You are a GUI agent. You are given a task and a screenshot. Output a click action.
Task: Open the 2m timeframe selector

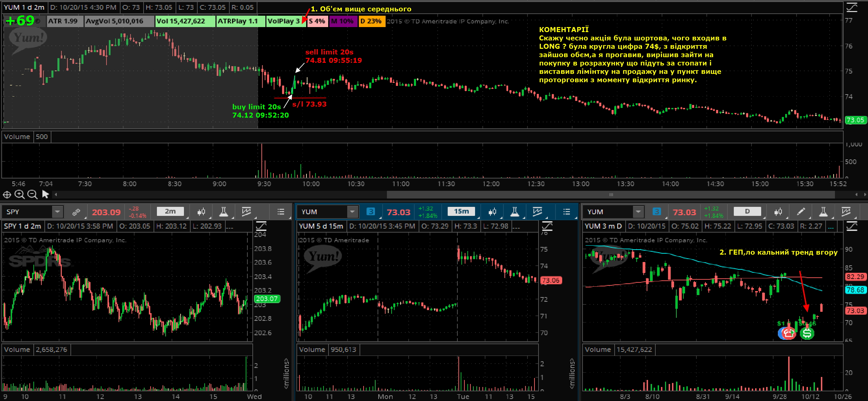[x=170, y=212]
